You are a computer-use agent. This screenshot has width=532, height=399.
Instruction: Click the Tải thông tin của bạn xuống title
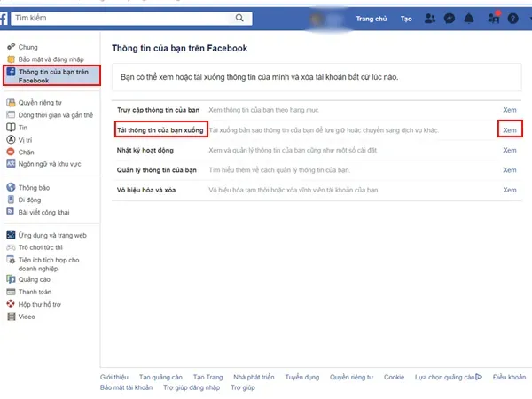(x=160, y=130)
